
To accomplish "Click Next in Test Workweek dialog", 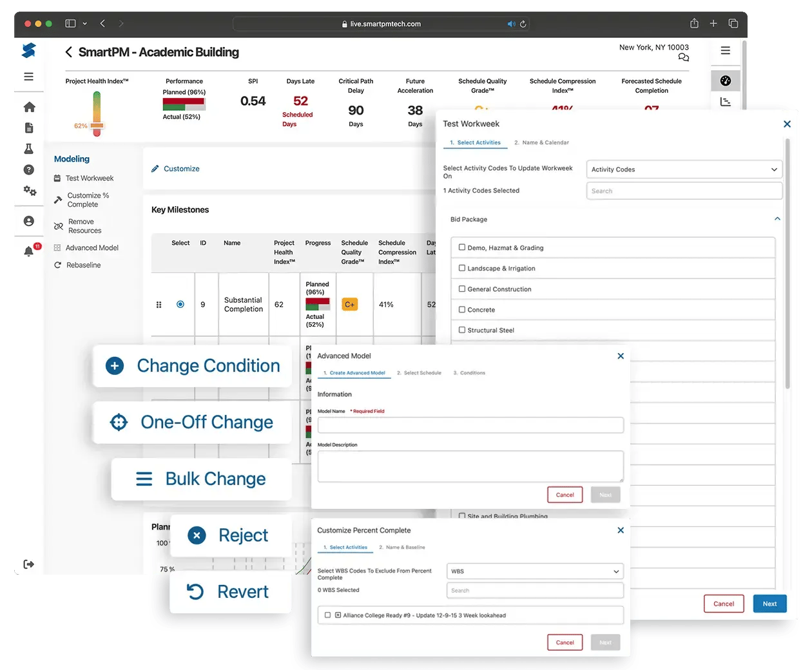I will point(769,604).
